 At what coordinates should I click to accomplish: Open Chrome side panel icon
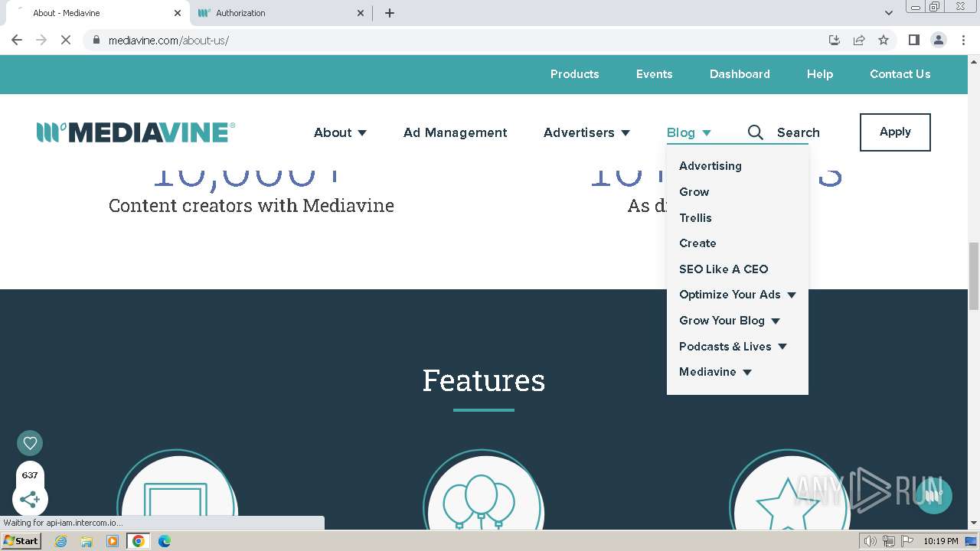point(913,40)
